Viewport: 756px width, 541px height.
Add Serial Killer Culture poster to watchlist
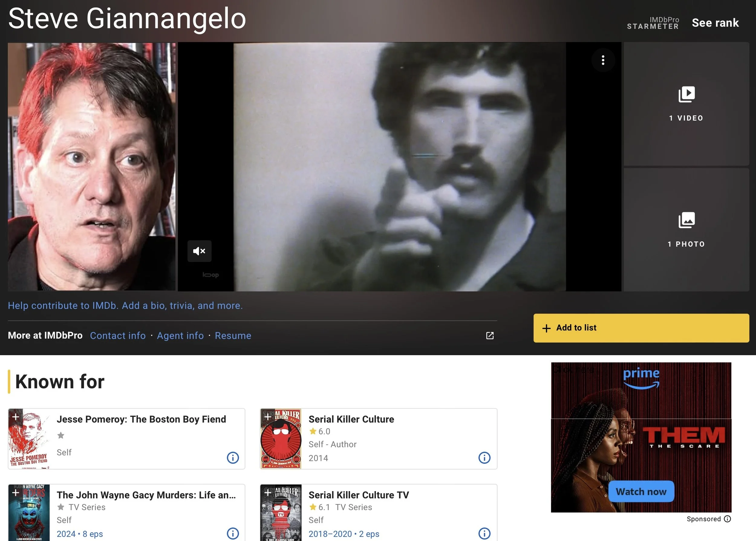[267, 417]
